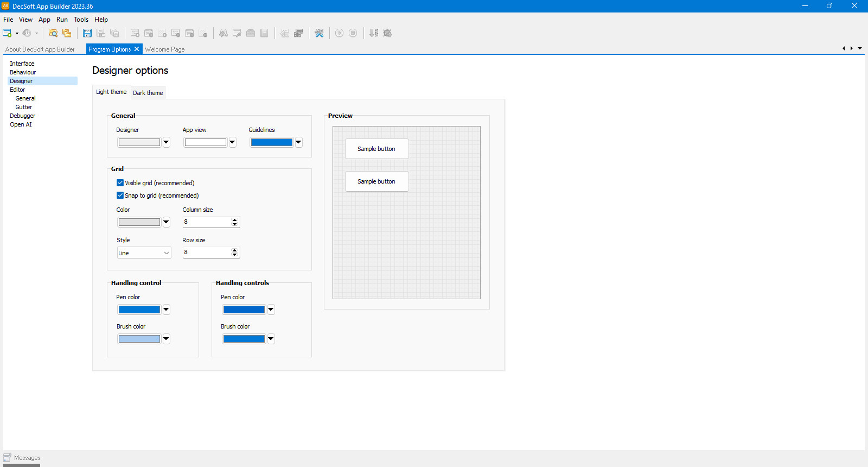The height and width of the screenshot is (467, 868).
Task: Open the Grid Color dropdown arrow
Action: pos(167,222)
